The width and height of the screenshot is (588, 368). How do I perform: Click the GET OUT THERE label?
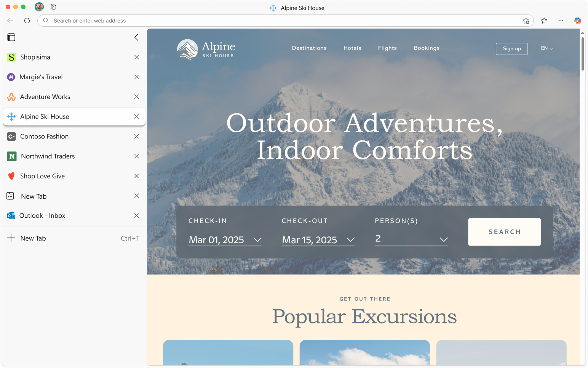click(x=365, y=299)
